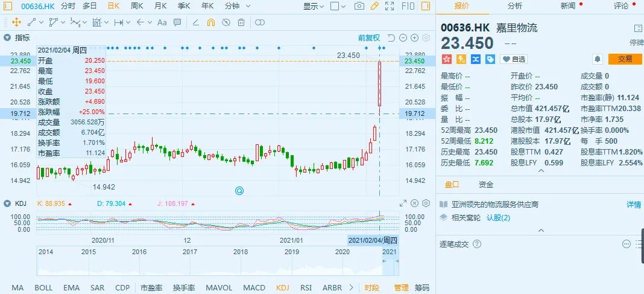This screenshot has width=644, height=294.
Task: Switch to 周K weekly chart
Action: click(x=137, y=6)
